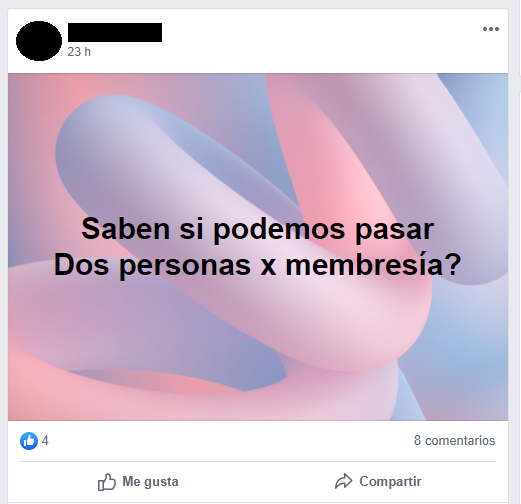Click the Compartir curved arrow icon
Image resolution: width=521 pixels, height=504 pixels.
click(x=343, y=481)
